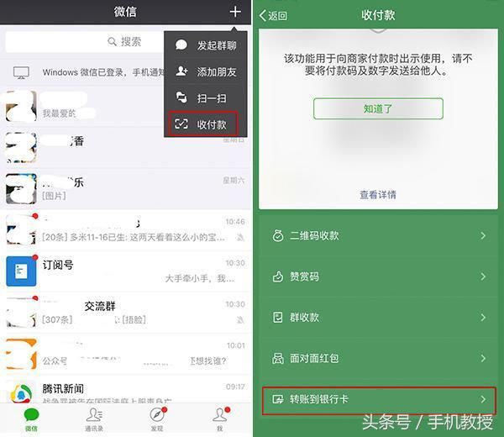Switch to the 微信 bottom tab
Viewport: 504px width, 437px height.
(31, 419)
